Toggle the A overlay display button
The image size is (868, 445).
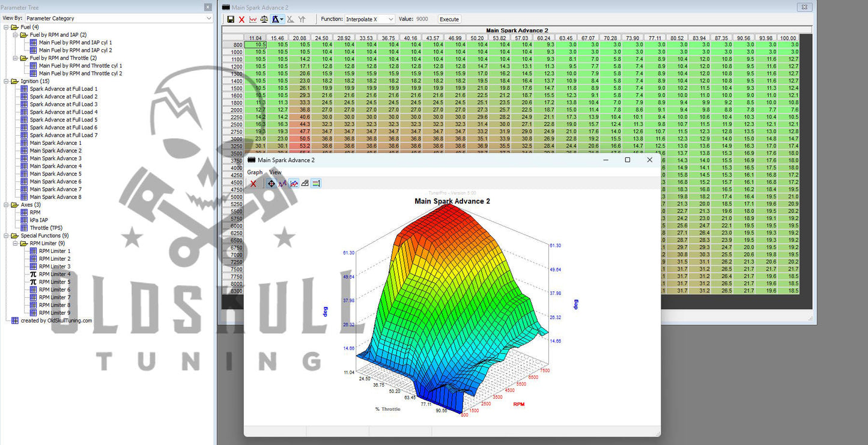pos(275,19)
